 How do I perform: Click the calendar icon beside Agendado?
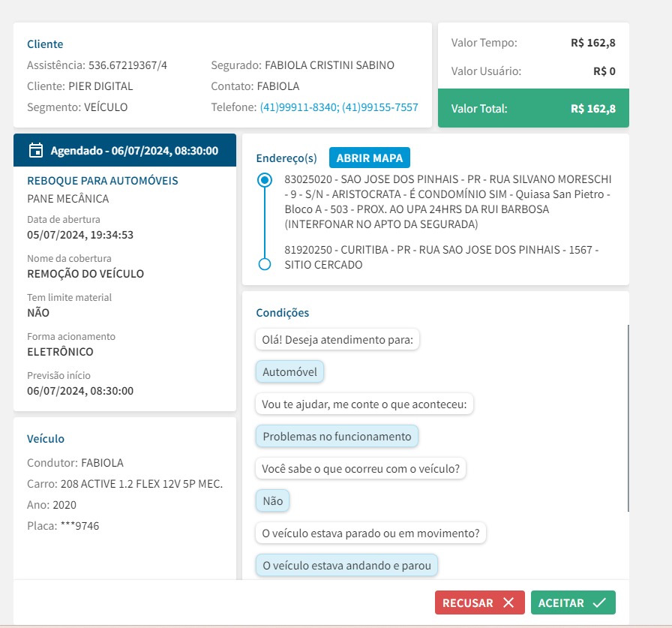(35, 151)
